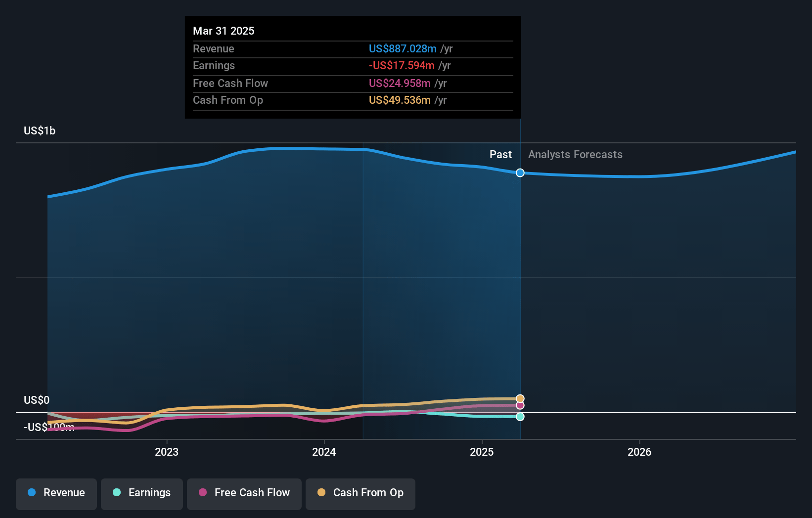Viewport: 812px width, 518px height.
Task: Click the US$0 y-axis label
Action: 37,400
